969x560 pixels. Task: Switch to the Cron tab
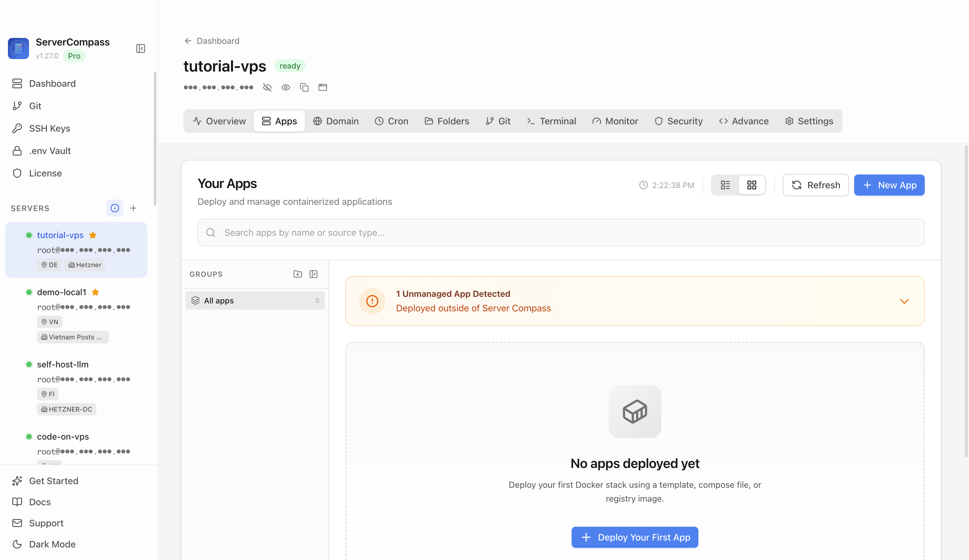(391, 121)
